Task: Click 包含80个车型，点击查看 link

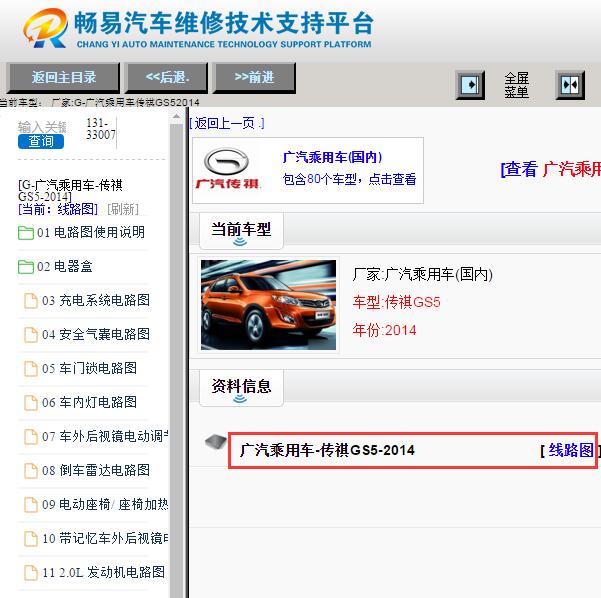Action: [x=349, y=179]
